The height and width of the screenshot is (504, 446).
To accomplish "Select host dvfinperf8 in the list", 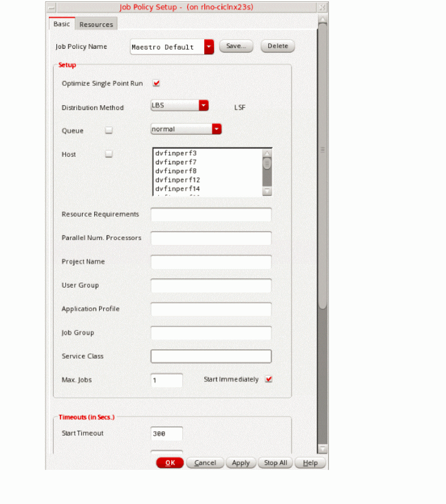I will coord(176,171).
